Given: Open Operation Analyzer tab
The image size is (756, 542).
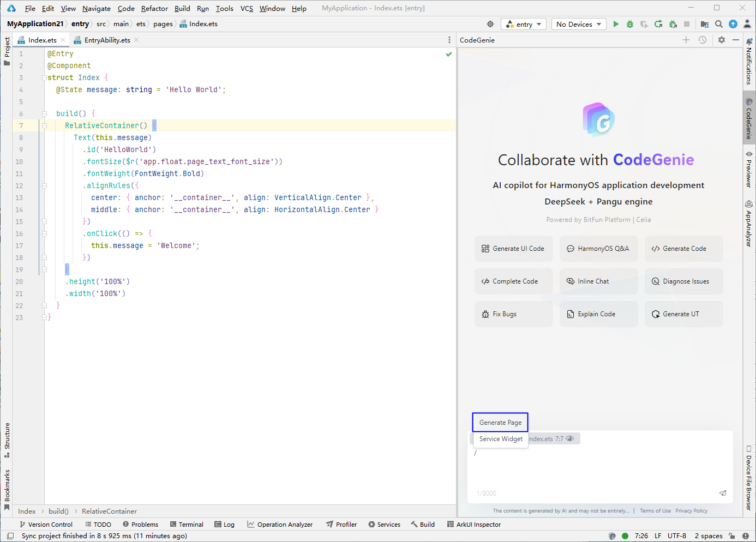Looking at the screenshot, I should (x=280, y=525).
